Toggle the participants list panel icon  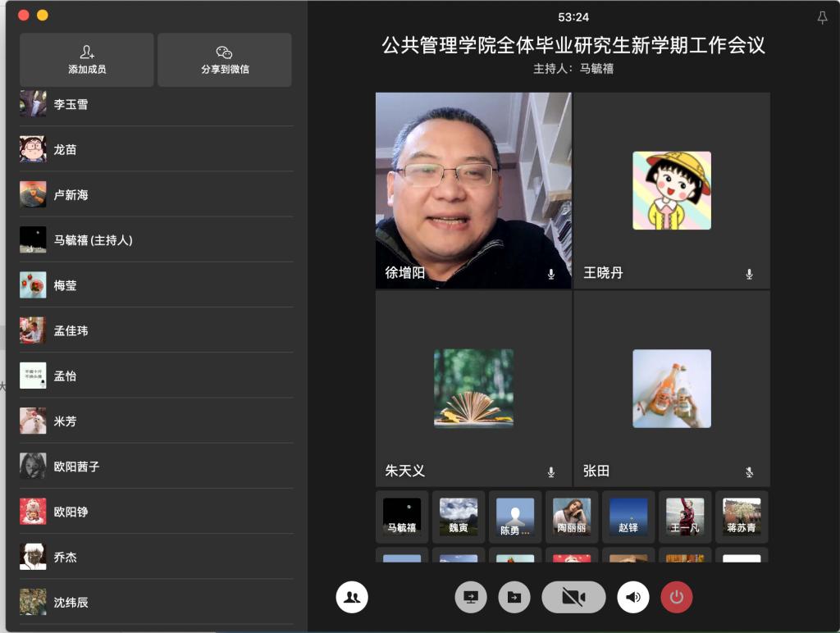tap(352, 597)
